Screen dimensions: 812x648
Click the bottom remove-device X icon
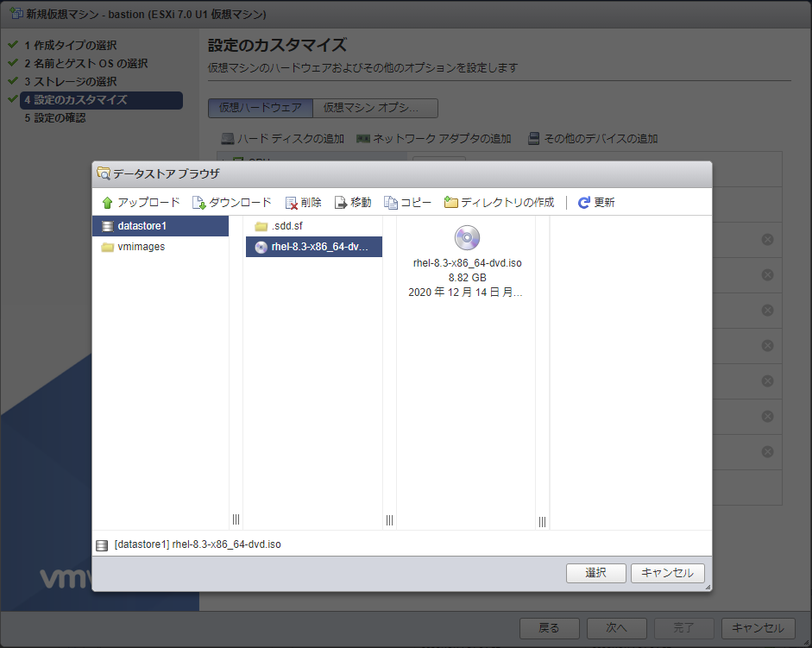click(x=767, y=451)
